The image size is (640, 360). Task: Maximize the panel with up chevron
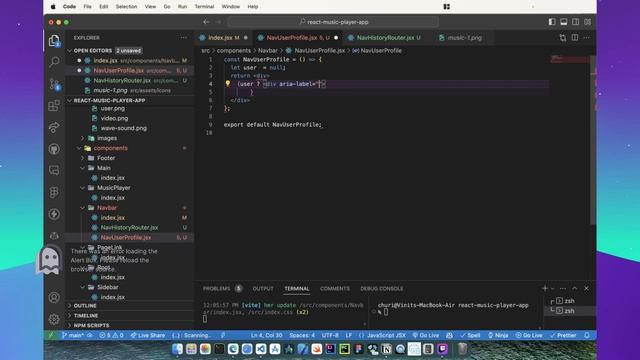click(x=575, y=289)
